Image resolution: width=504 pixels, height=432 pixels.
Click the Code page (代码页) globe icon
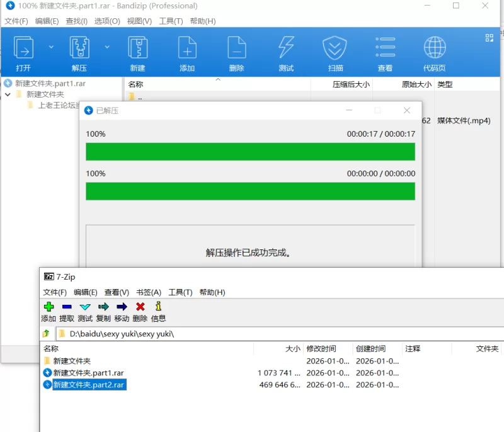click(x=435, y=47)
